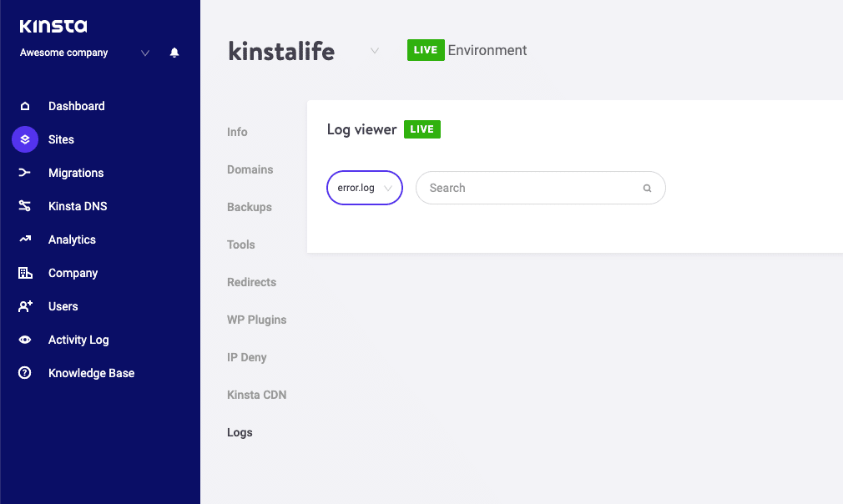Click the Knowledge Base icon

(23, 373)
